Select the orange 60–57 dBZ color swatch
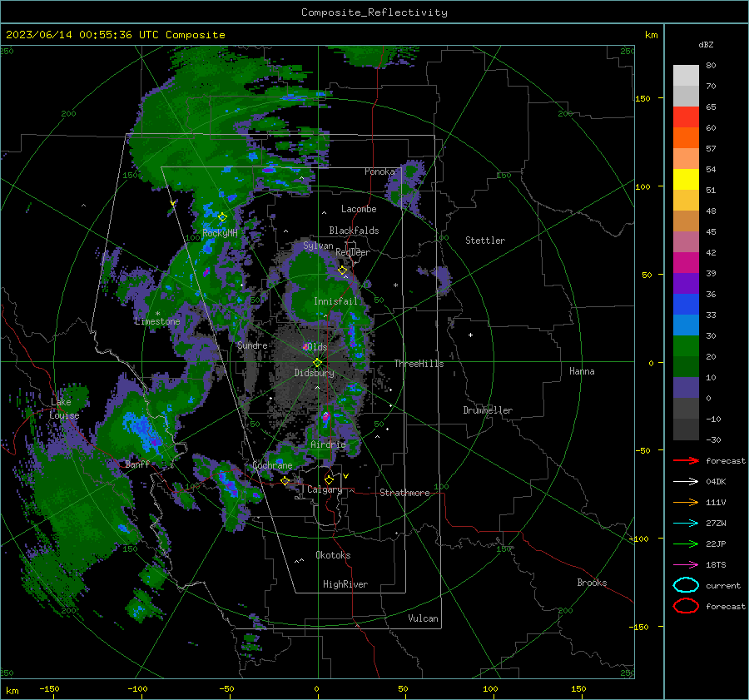The image size is (749, 700). click(x=686, y=137)
